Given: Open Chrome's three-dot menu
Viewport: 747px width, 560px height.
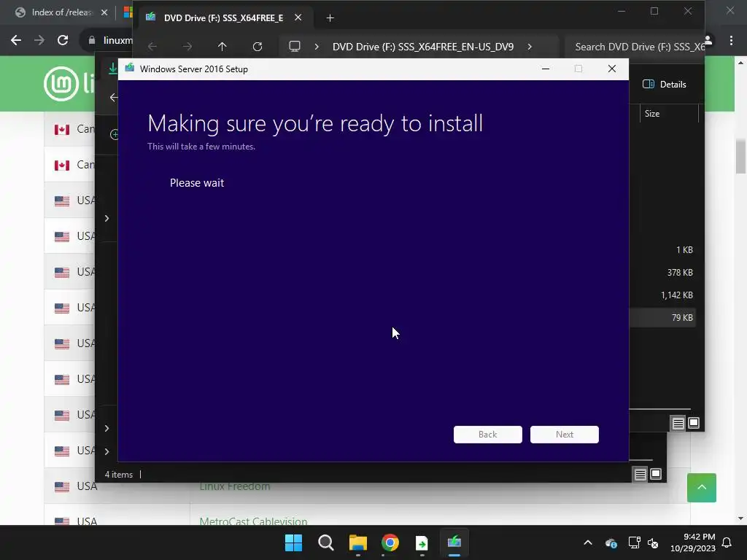Looking at the screenshot, I should coord(731,41).
